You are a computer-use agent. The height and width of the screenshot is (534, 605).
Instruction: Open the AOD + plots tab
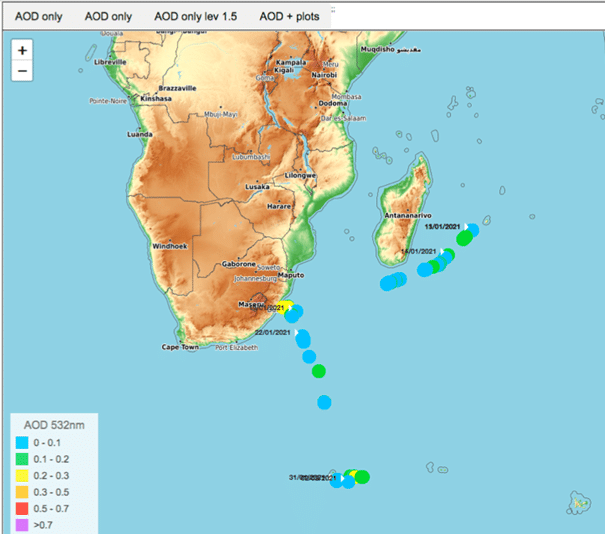click(x=290, y=17)
